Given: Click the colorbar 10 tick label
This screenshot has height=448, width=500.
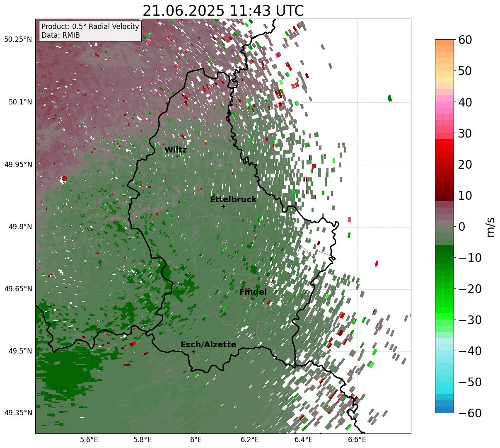Looking at the screenshot, I should [x=464, y=195].
